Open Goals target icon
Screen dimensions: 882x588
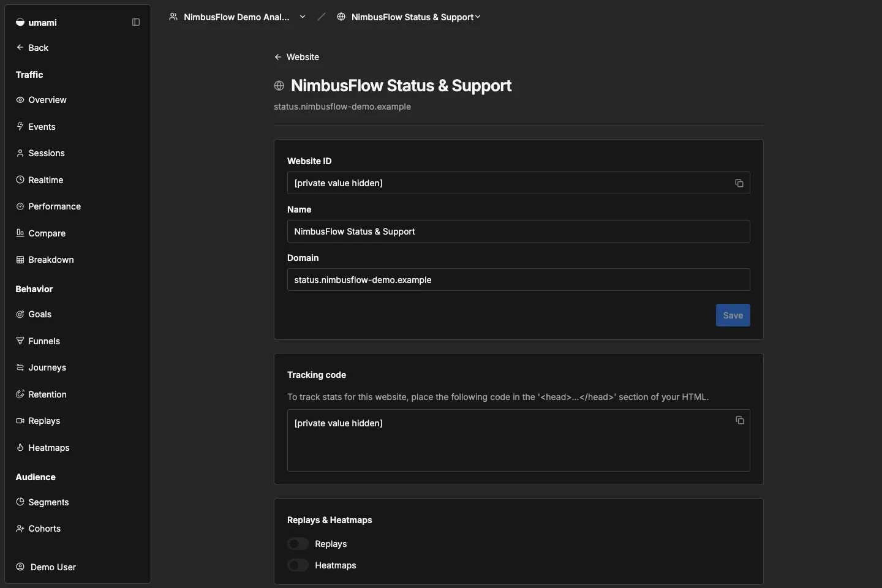(20, 314)
